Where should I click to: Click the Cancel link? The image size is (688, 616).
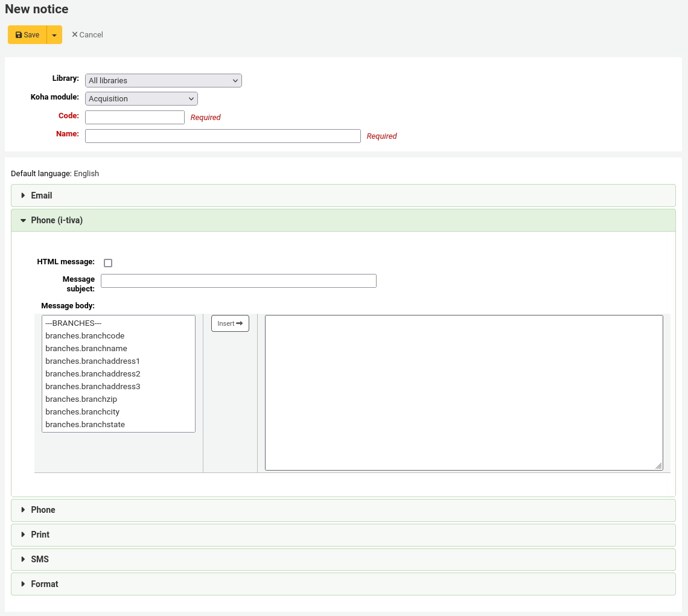click(91, 34)
